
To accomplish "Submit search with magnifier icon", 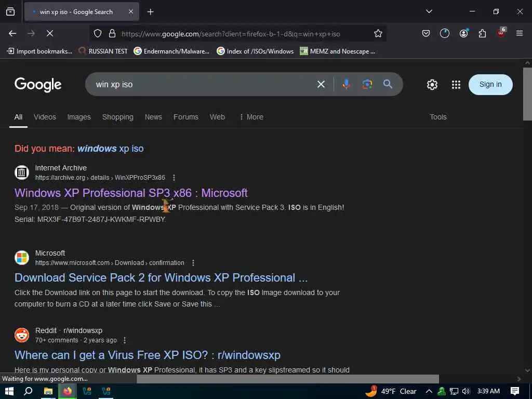I will pyautogui.click(x=388, y=84).
